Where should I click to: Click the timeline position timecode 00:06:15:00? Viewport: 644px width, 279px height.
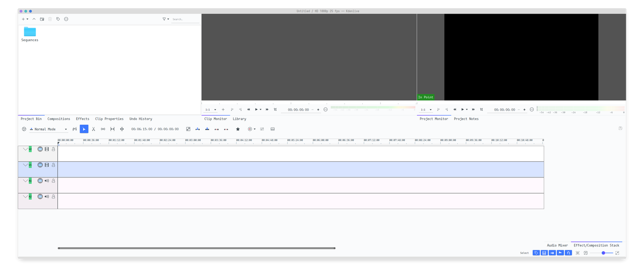tap(142, 129)
